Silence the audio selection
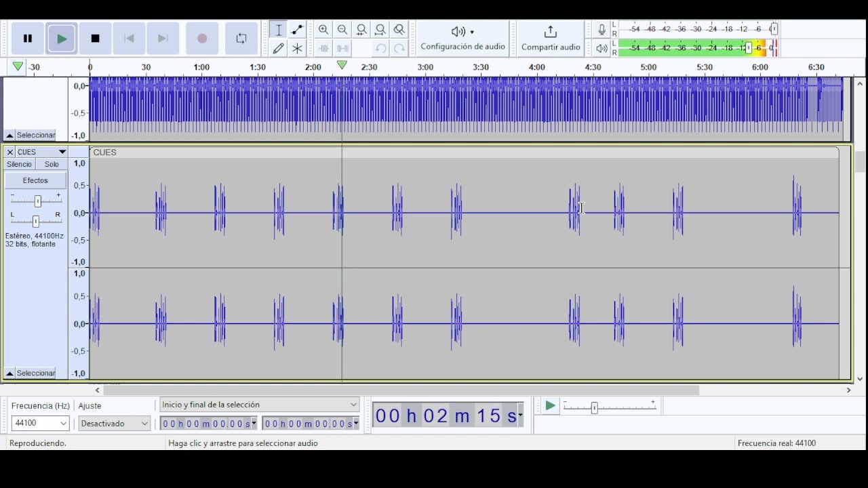This screenshot has height=488, width=868. point(342,48)
